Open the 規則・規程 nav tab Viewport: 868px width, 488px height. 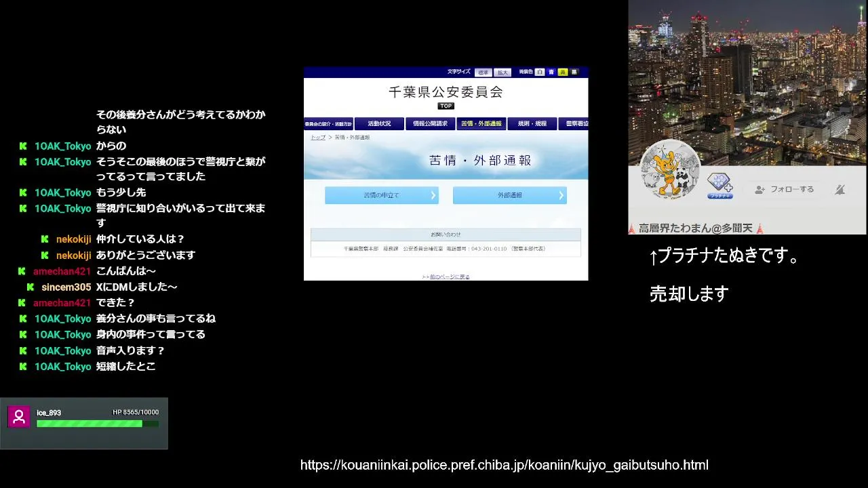coord(532,124)
